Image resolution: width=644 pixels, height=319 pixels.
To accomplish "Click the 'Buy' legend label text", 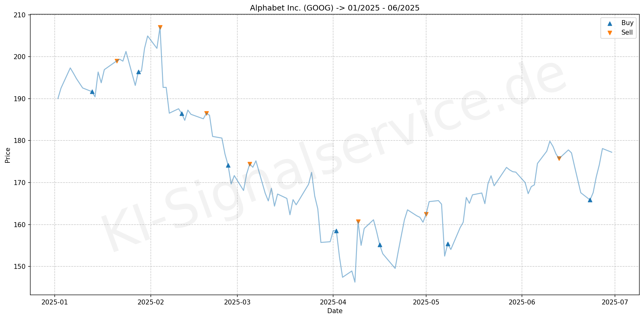I will (627, 23).
